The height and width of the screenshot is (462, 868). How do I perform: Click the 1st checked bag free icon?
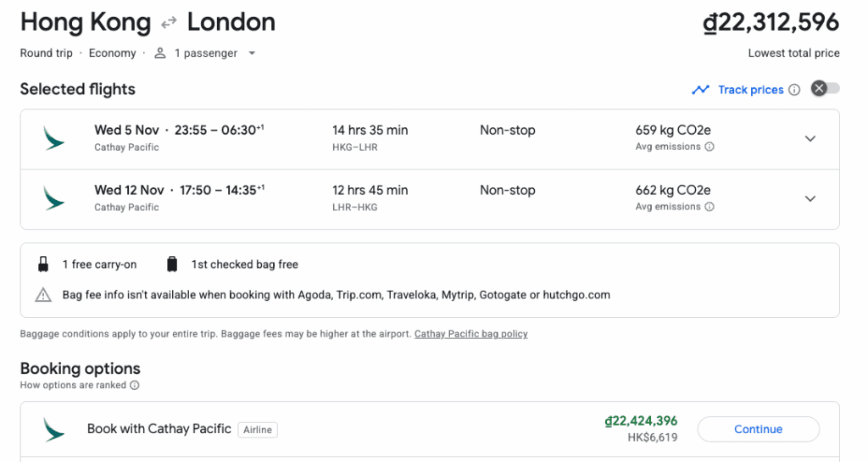(172, 264)
